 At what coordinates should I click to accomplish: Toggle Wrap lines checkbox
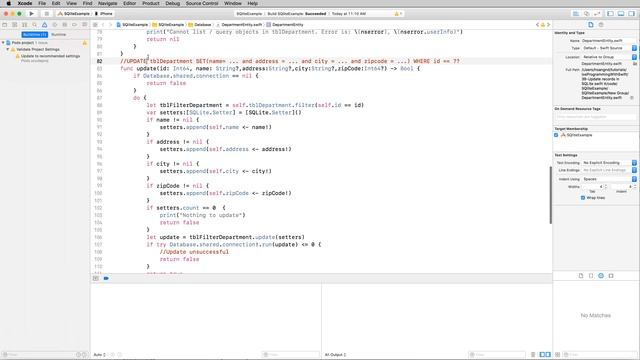(x=583, y=198)
